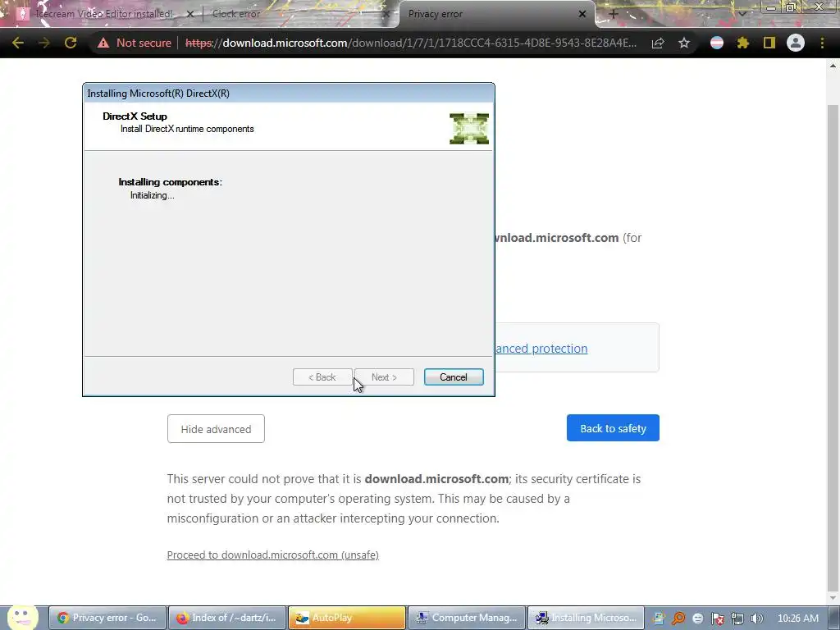Screen dimensions: 840x630
Task: Click the page scrollbar up arrow
Action: (x=833, y=66)
